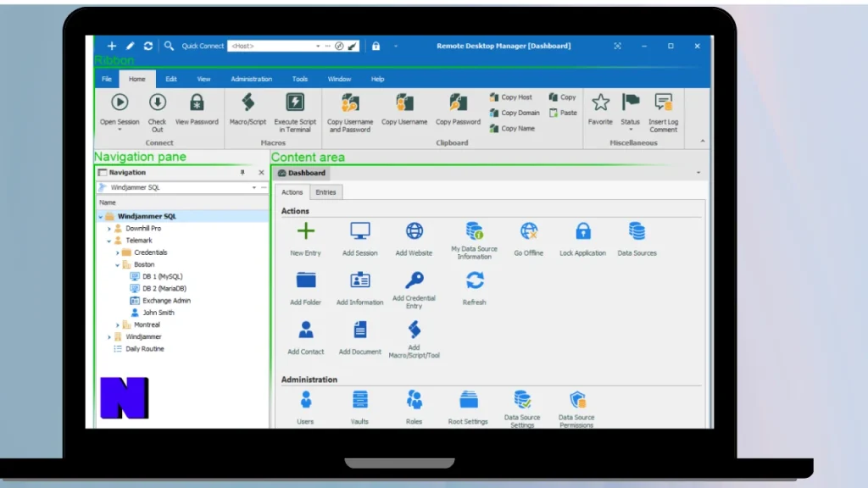This screenshot has height=488, width=868.
Task: Collapse the Boston folder
Action: click(117, 265)
